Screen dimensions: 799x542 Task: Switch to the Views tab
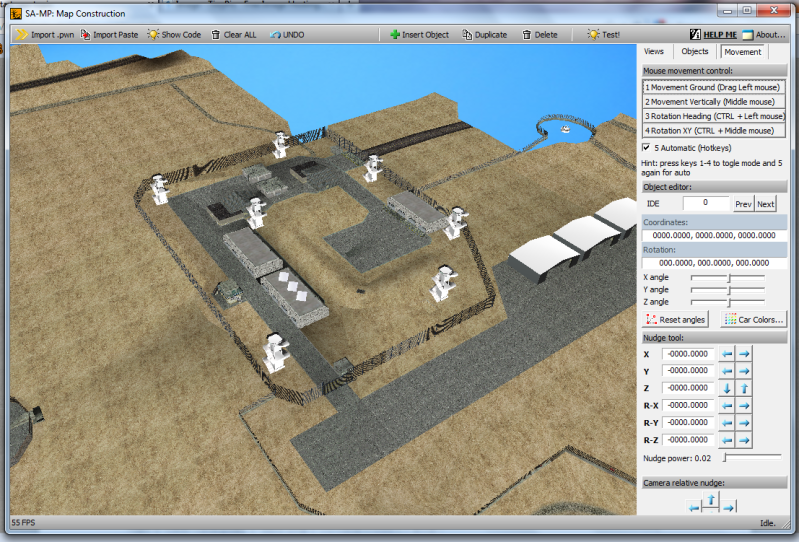pyautogui.click(x=654, y=51)
